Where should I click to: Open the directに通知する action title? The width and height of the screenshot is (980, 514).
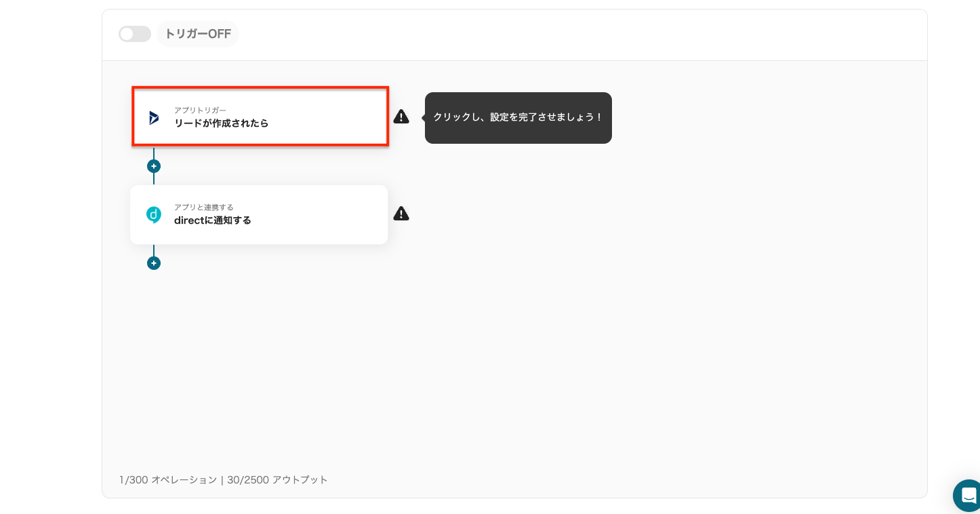(212, 220)
